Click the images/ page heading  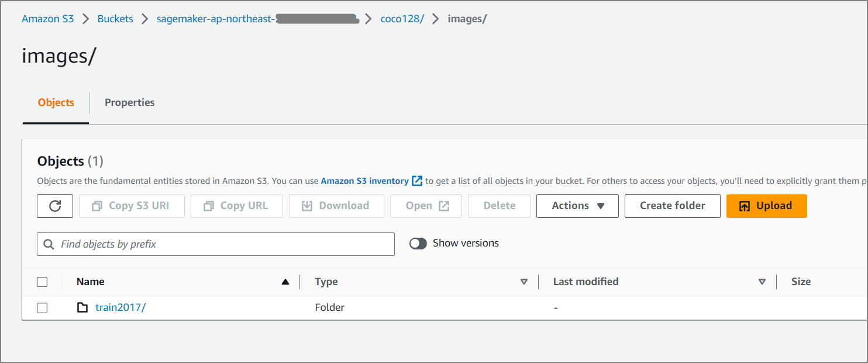59,56
